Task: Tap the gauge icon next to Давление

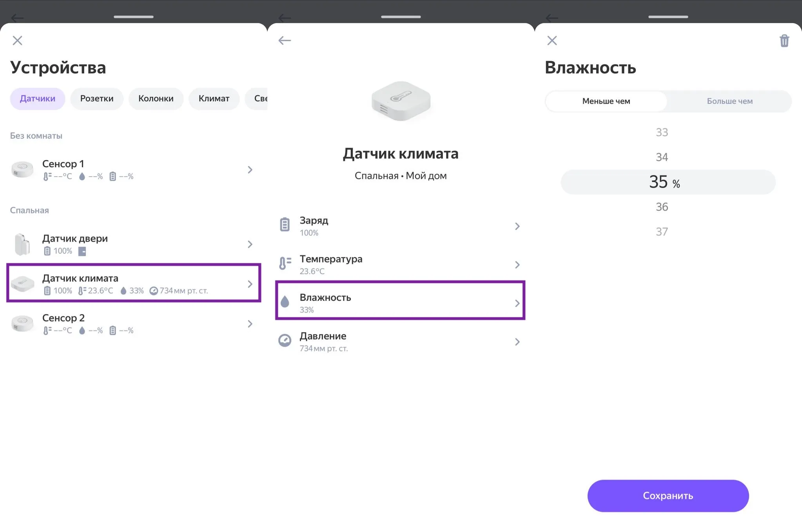Action: 285,340
